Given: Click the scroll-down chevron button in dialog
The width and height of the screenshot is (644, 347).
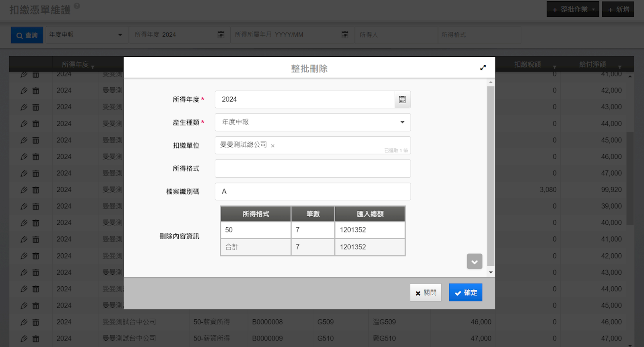Looking at the screenshot, I should 475,262.
